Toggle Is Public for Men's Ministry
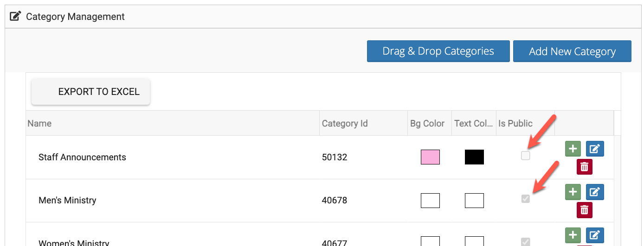 pos(525,199)
